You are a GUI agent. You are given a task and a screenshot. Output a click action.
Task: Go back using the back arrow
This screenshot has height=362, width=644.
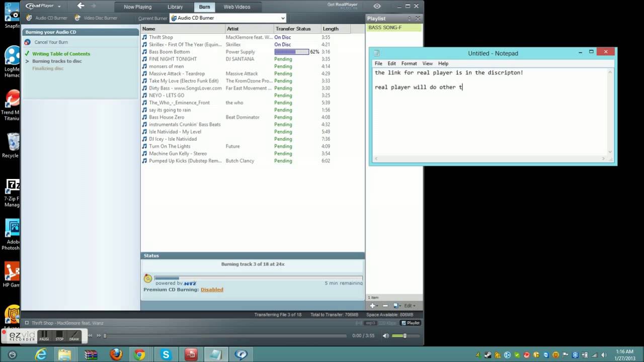click(x=81, y=6)
